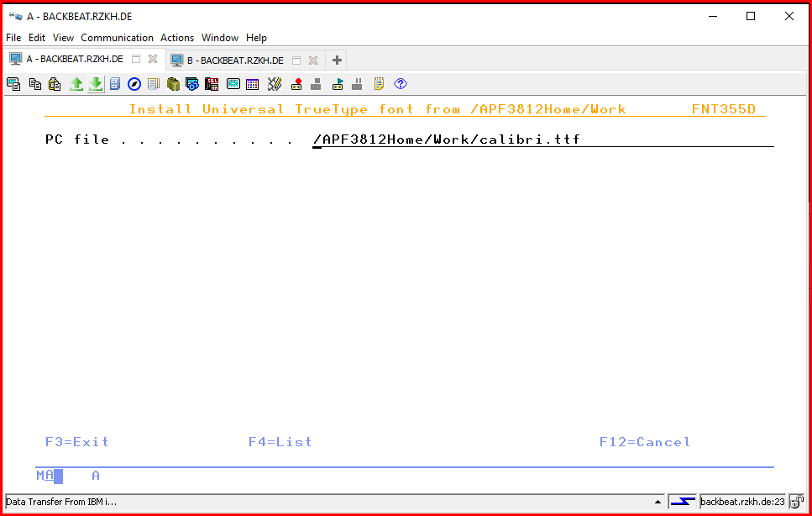812x516 pixels.
Task: Click F12=Cancel function key label
Action: (645, 442)
